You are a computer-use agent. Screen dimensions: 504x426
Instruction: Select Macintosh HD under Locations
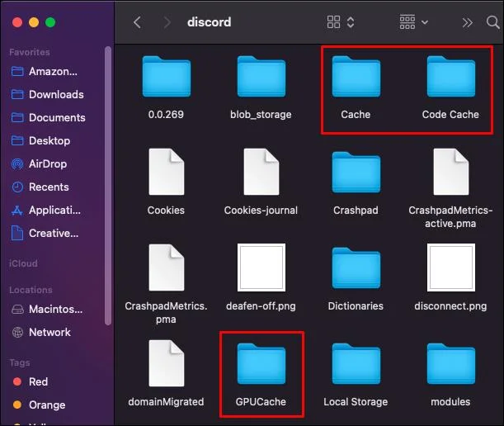(x=47, y=310)
